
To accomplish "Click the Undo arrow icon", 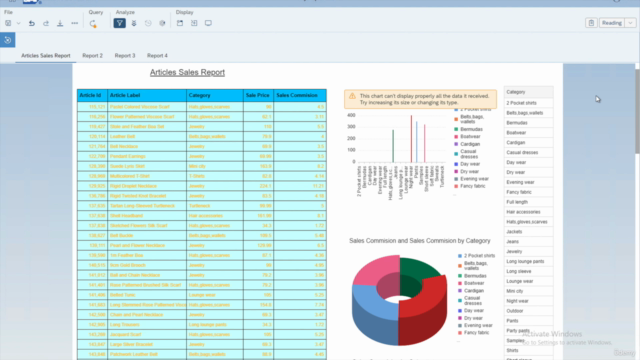I will (31, 23).
